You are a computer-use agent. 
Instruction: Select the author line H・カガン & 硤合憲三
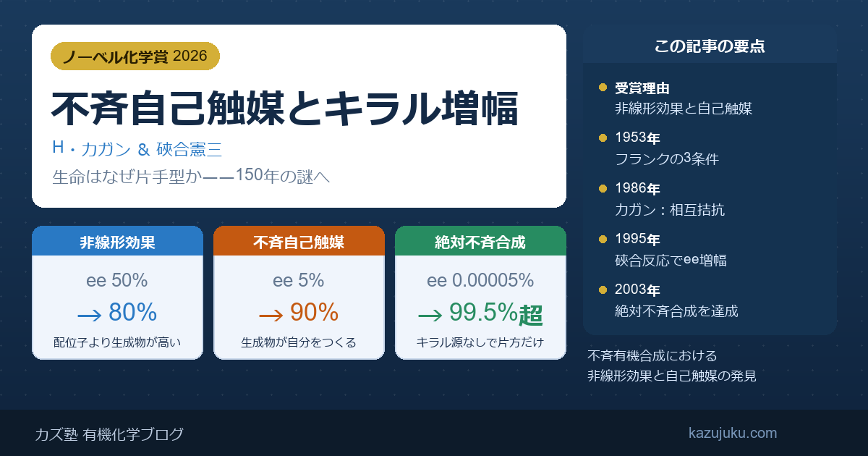137,150
